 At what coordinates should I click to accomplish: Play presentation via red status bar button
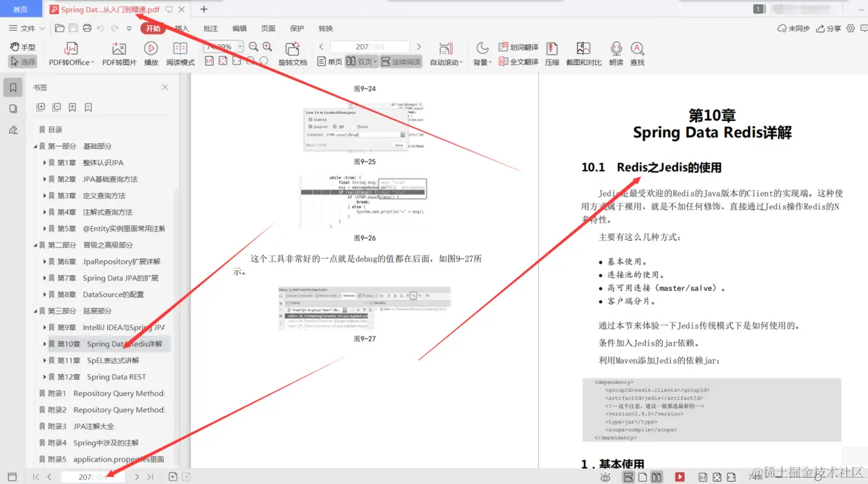[x=679, y=477]
